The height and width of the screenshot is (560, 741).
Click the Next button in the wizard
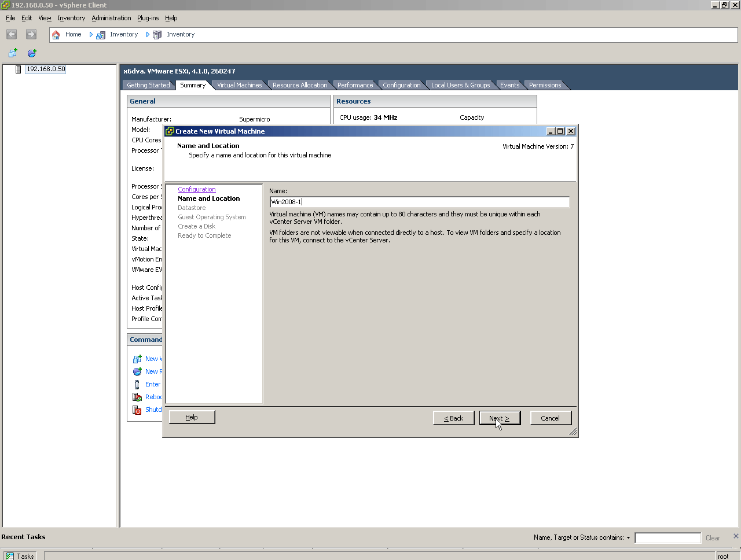click(x=500, y=418)
